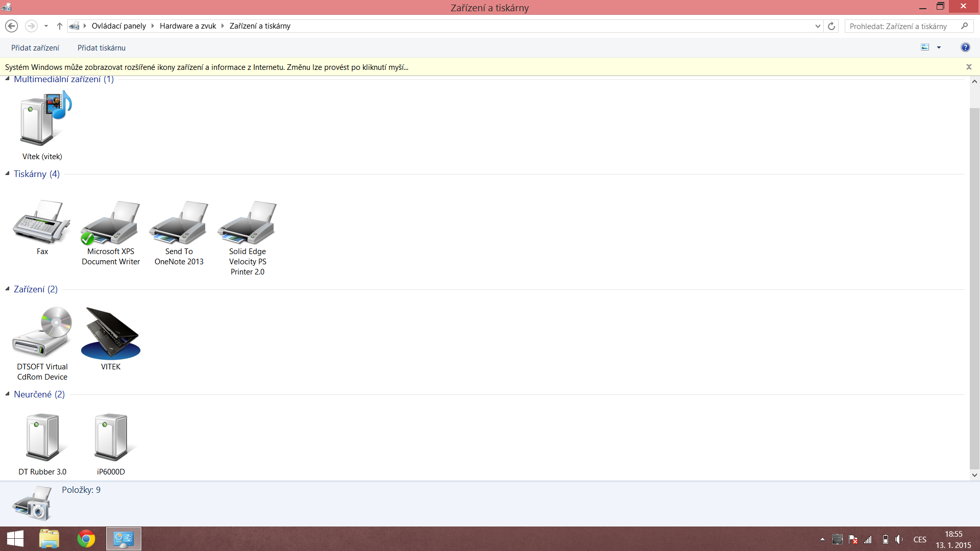This screenshot has width=980, height=551.
Task: Collapse the Neurčené group
Action: [x=8, y=394]
